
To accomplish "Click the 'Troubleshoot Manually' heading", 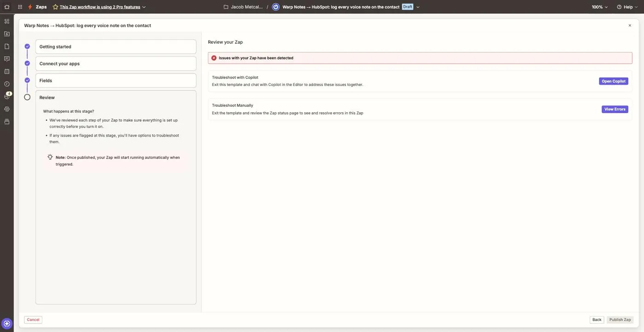I will [x=232, y=105].
